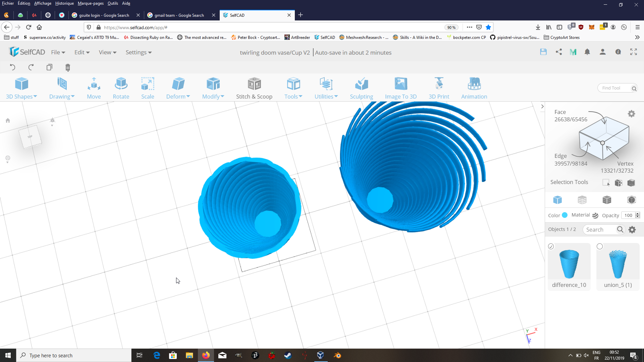Open Firefox hamburger menu
Viewport: 644px width, 362px height.
tap(638, 27)
